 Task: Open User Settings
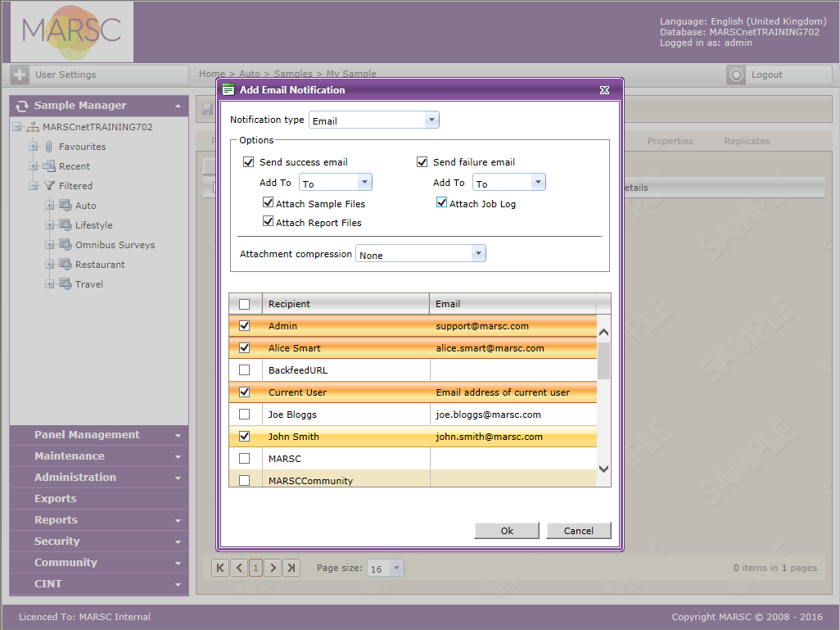coord(99,75)
